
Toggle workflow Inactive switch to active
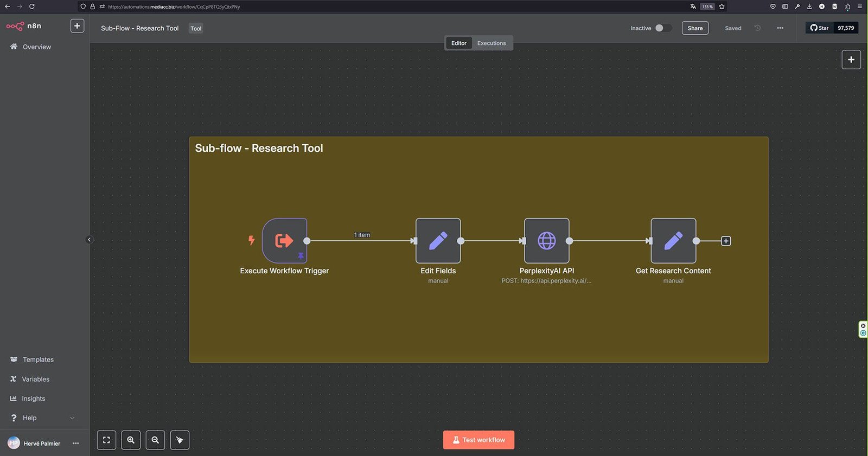tap(663, 28)
